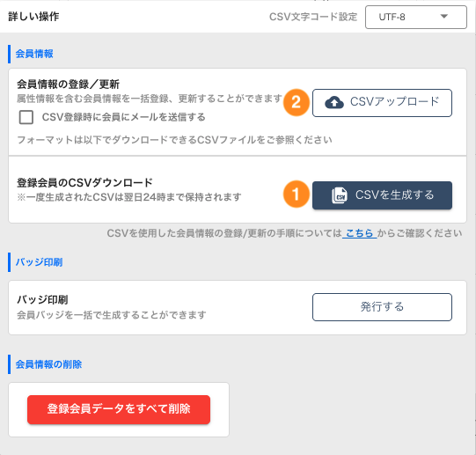Click the 会員情報の登録／更新 heading
This screenshot has height=455, width=476.
click(68, 84)
